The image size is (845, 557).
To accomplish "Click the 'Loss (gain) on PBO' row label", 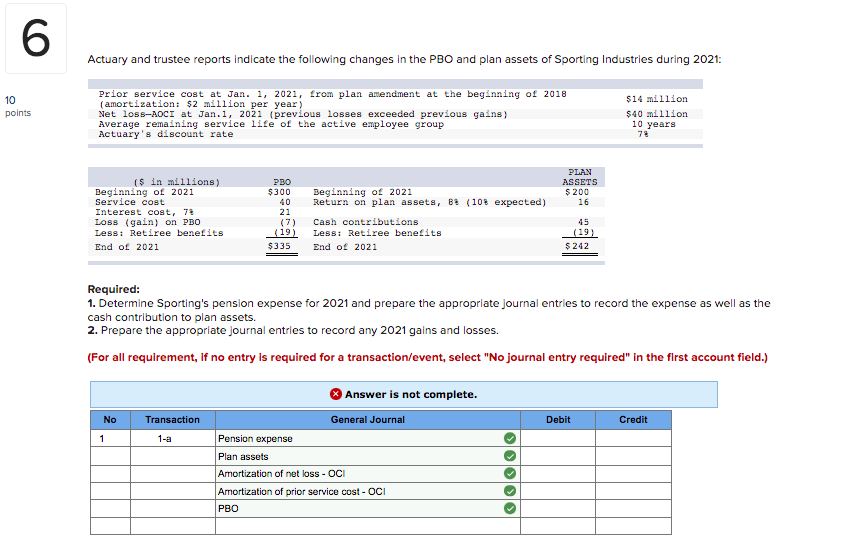I will click(147, 222).
